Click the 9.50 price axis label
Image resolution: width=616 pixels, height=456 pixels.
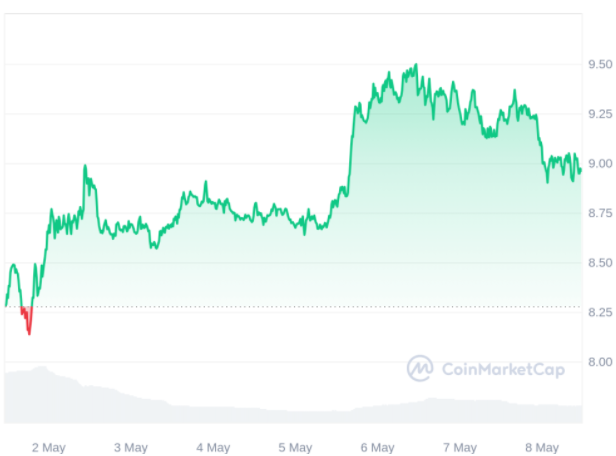click(601, 65)
